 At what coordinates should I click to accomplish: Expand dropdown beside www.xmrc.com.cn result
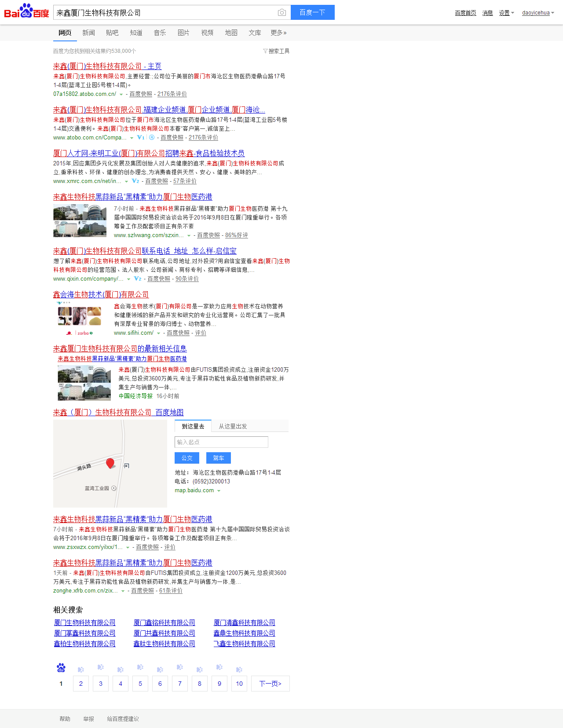(x=126, y=182)
